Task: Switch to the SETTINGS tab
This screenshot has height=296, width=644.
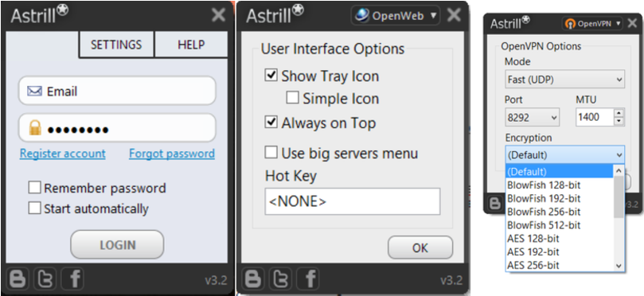Action: 116,45
